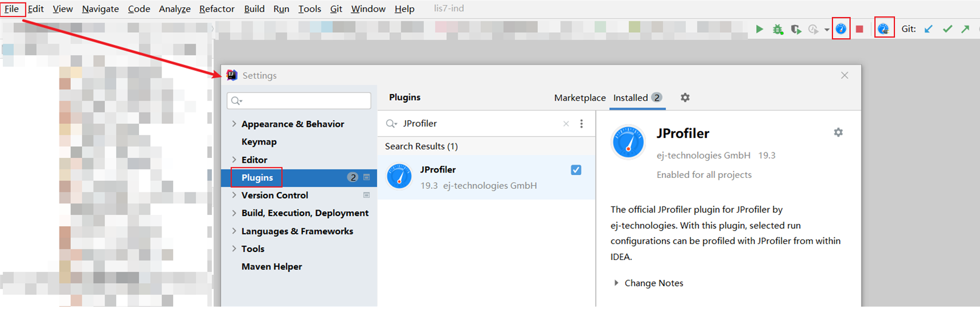
Task: Expand the Tools settings node
Action: tap(234, 248)
